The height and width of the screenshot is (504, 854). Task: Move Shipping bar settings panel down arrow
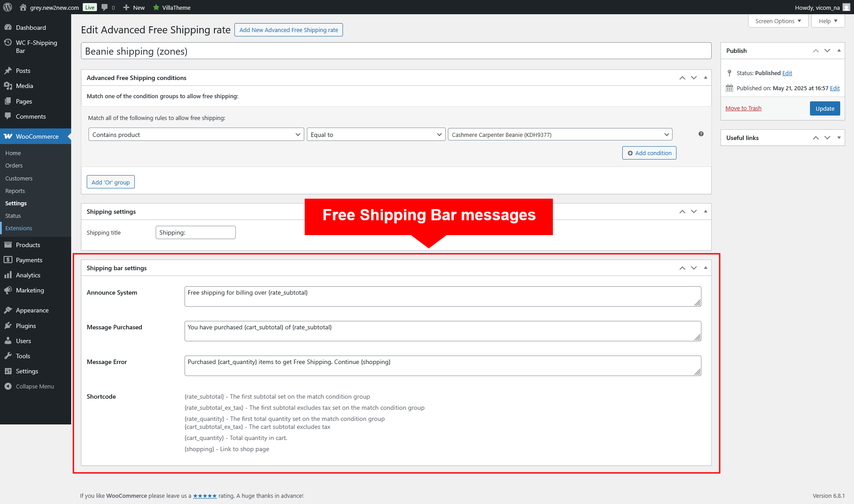694,268
